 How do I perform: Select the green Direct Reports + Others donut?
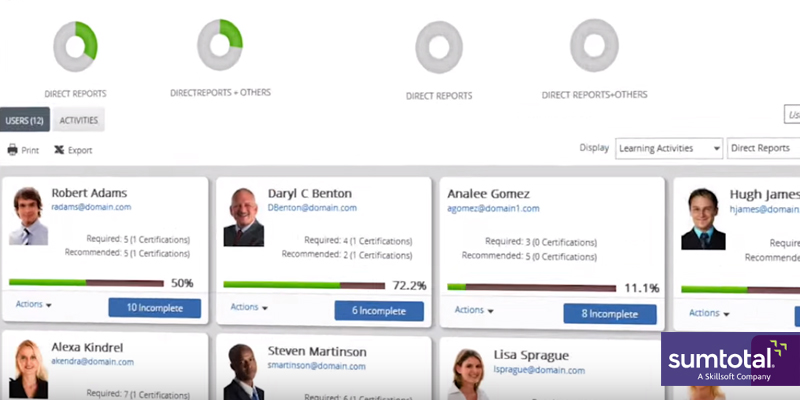[x=220, y=45]
